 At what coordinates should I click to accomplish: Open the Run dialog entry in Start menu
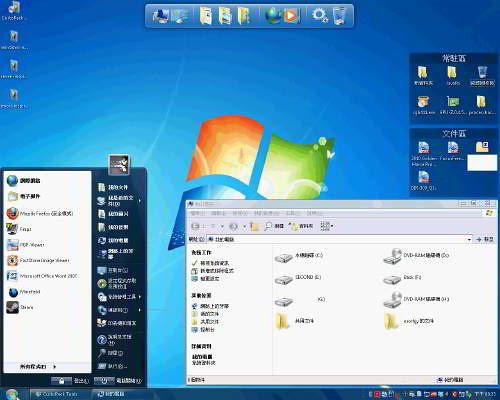pyautogui.click(x=113, y=366)
